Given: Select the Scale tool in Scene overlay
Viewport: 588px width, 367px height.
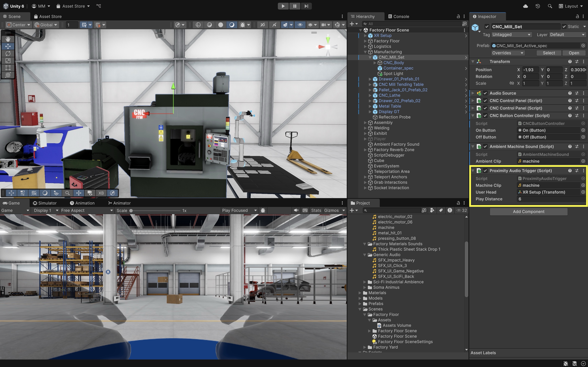Looking at the screenshot, I should pyautogui.click(x=8, y=61).
